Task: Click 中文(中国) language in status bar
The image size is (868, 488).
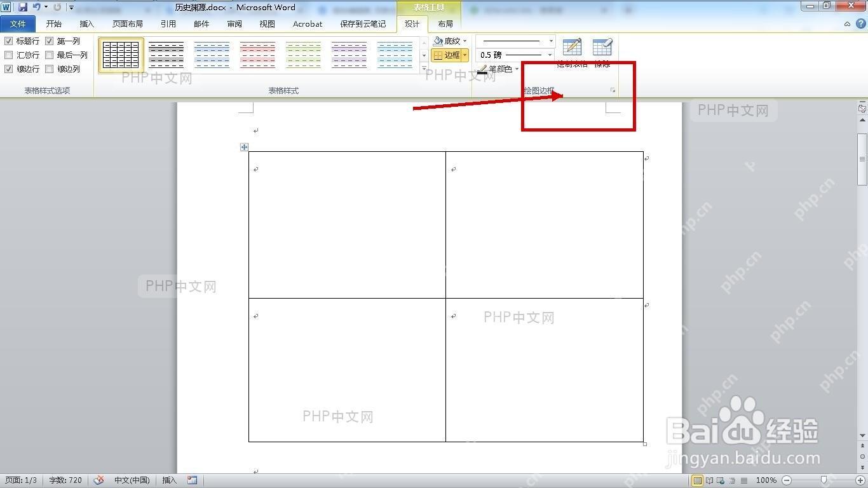Action: point(132,480)
